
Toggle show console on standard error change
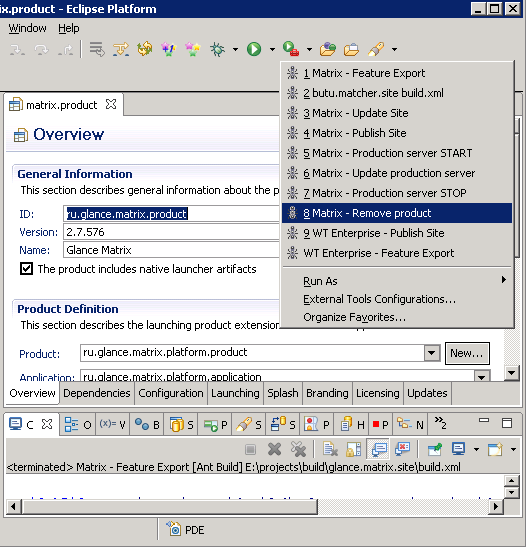point(403,449)
